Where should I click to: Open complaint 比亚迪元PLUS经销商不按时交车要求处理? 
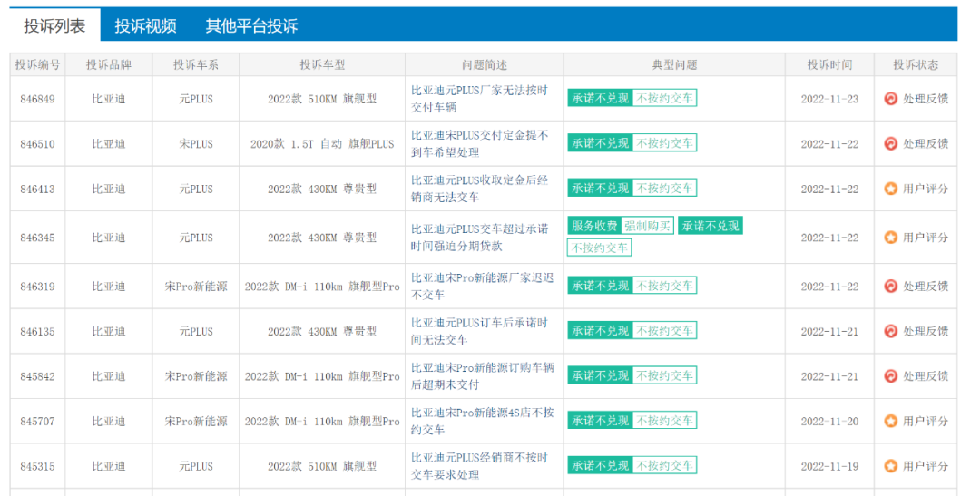click(479, 466)
